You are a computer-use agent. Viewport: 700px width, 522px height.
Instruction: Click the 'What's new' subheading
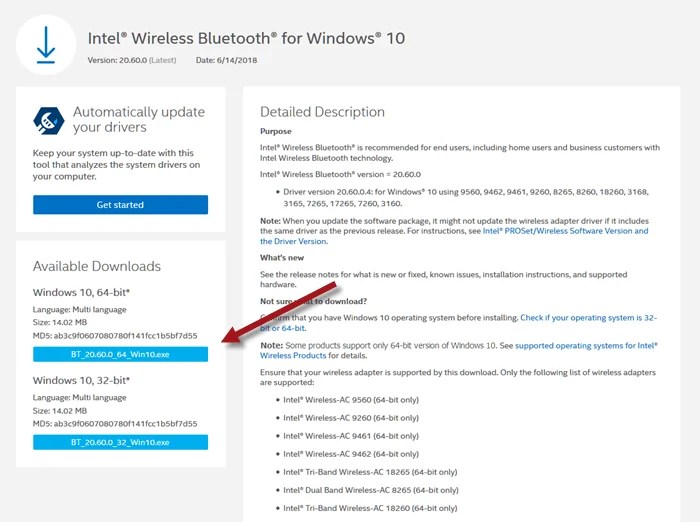282,258
